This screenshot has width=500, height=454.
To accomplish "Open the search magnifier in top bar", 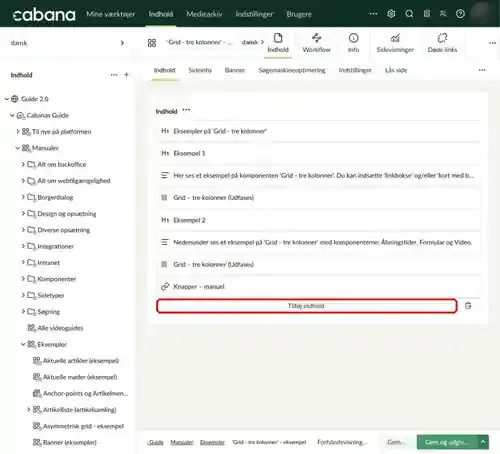I will 409,14.
